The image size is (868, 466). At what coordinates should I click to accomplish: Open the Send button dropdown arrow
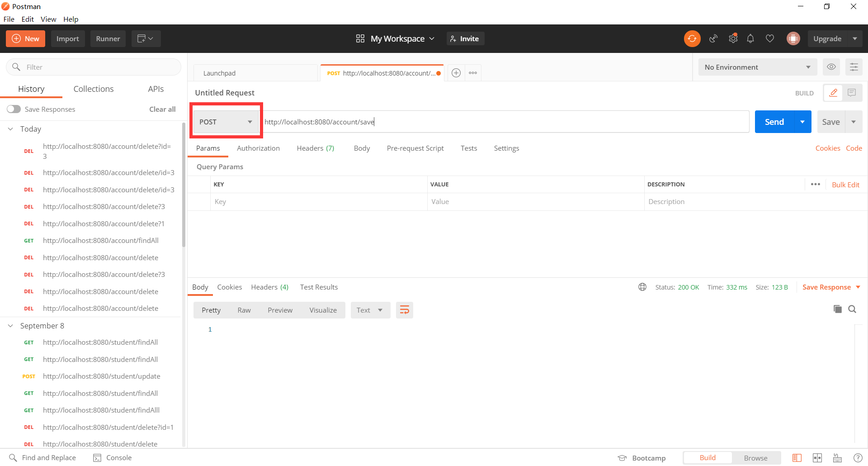pyautogui.click(x=802, y=122)
